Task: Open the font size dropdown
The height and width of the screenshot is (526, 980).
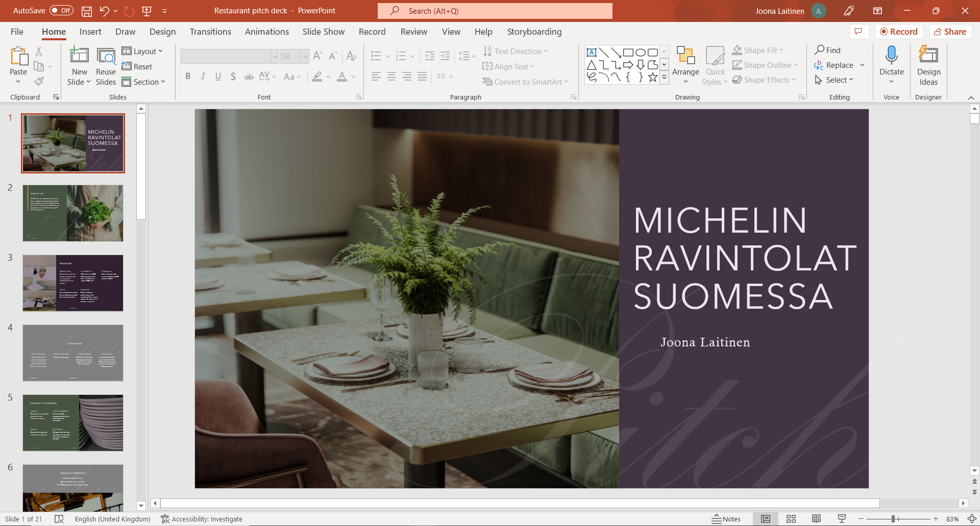Action: [x=305, y=56]
